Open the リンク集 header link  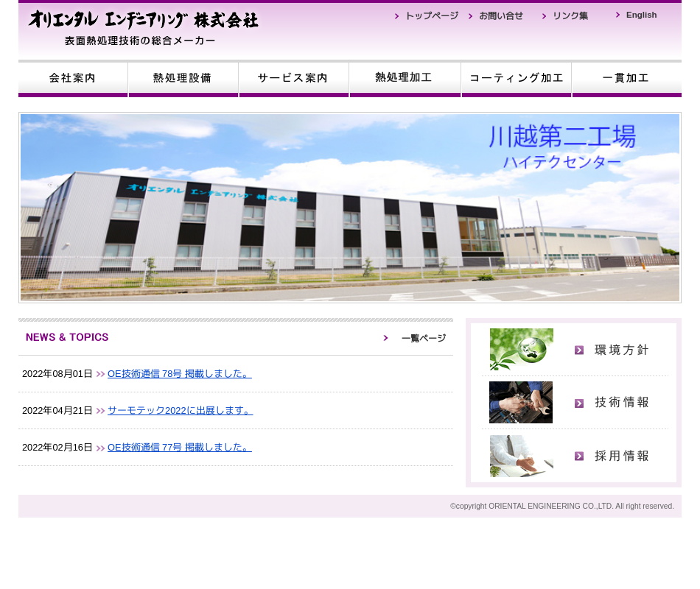click(570, 15)
